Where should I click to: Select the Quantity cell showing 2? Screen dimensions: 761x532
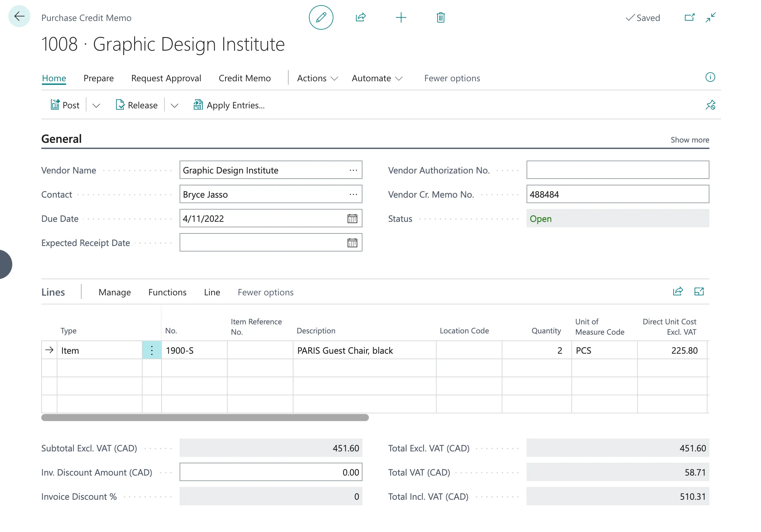[x=537, y=350]
